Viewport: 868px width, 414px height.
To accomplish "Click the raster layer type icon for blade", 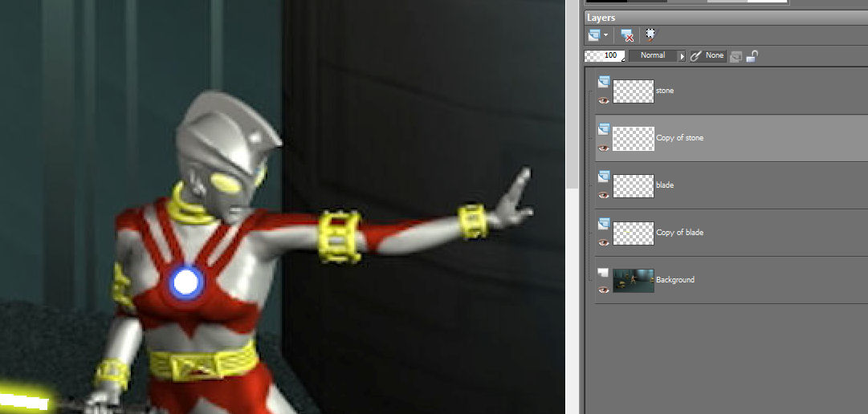I will click(603, 177).
